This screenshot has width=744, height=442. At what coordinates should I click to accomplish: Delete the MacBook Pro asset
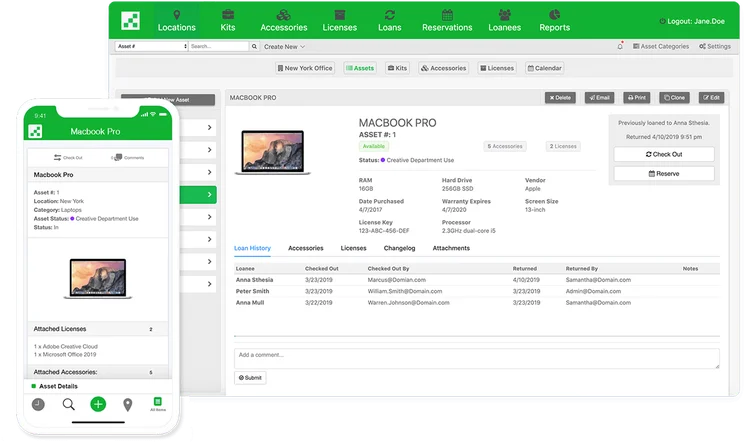click(560, 98)
